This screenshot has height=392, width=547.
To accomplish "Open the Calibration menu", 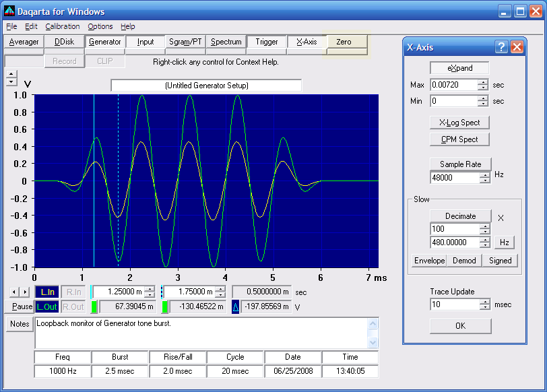I will [x=63, y=26].
